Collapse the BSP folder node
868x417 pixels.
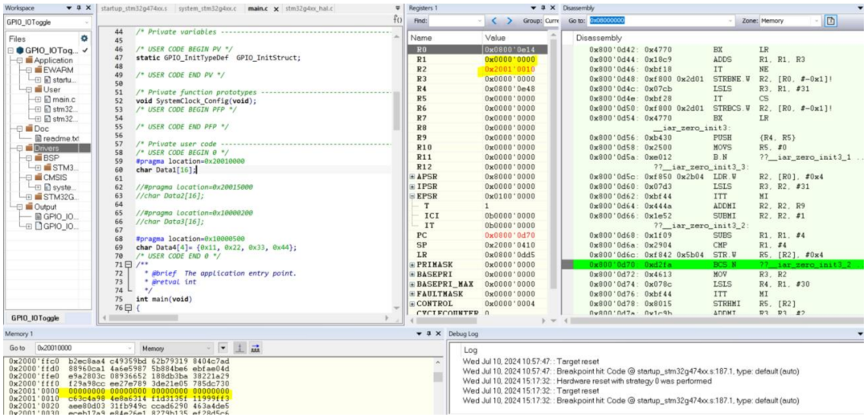tap(30, 157)
